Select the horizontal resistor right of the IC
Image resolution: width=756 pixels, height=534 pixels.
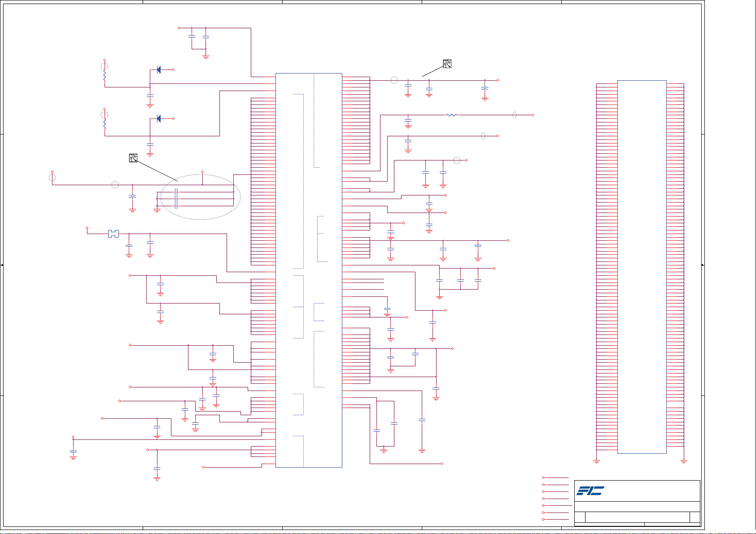pyautogui.click(x=452, y=115)
